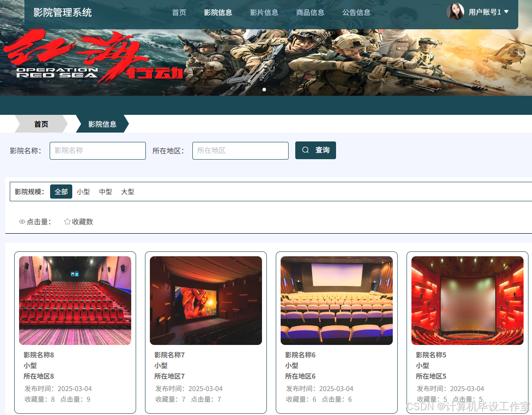Select 大型 cinema size filter
Viewport: 532px width, 415px height.
point(128,192)
